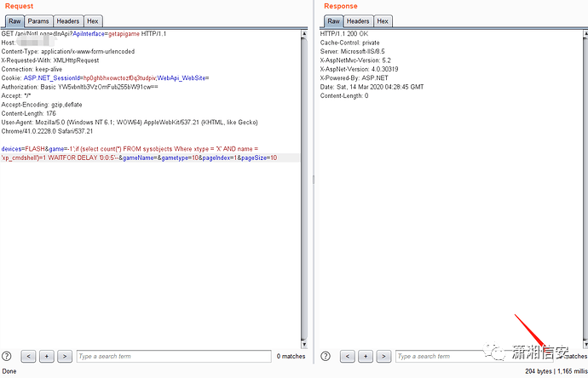This screenshot has height=378, width=588.
Task: Click the Cookie ASP.NET_SessionId line
Action: [105, 78]
